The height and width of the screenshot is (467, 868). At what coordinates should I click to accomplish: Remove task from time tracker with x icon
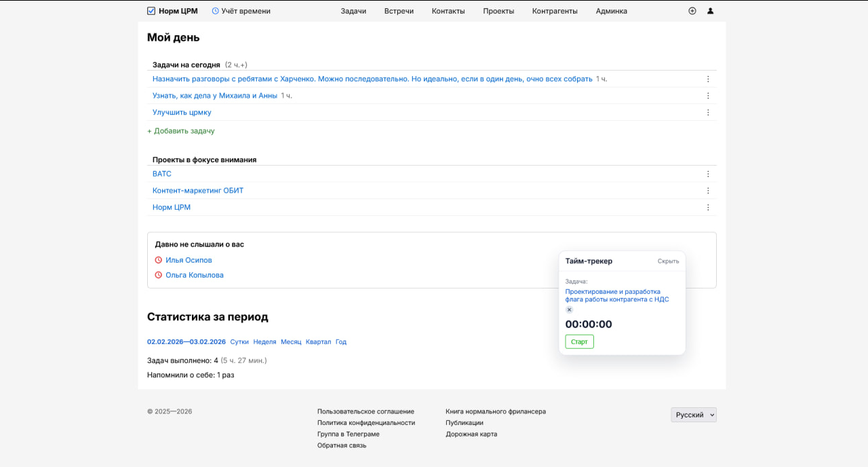coord(570,310)
